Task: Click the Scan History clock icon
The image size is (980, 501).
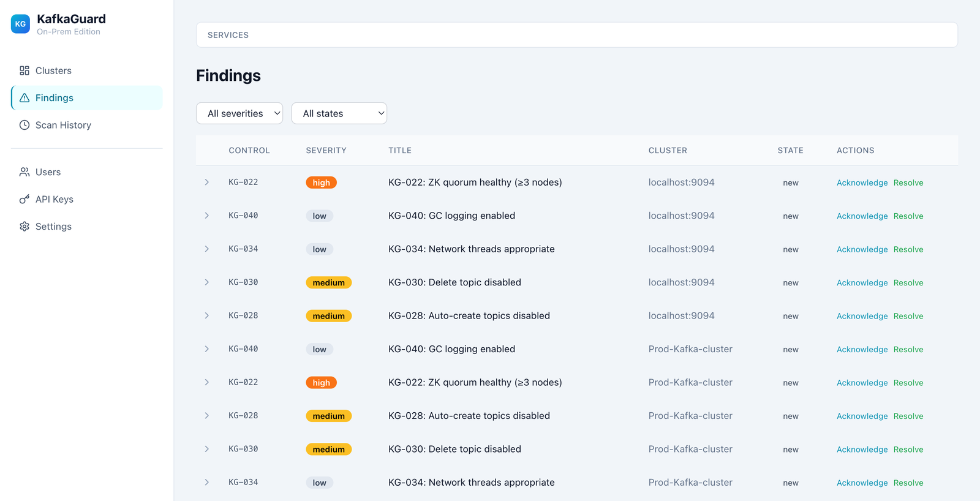Action: tap(24, 125)
